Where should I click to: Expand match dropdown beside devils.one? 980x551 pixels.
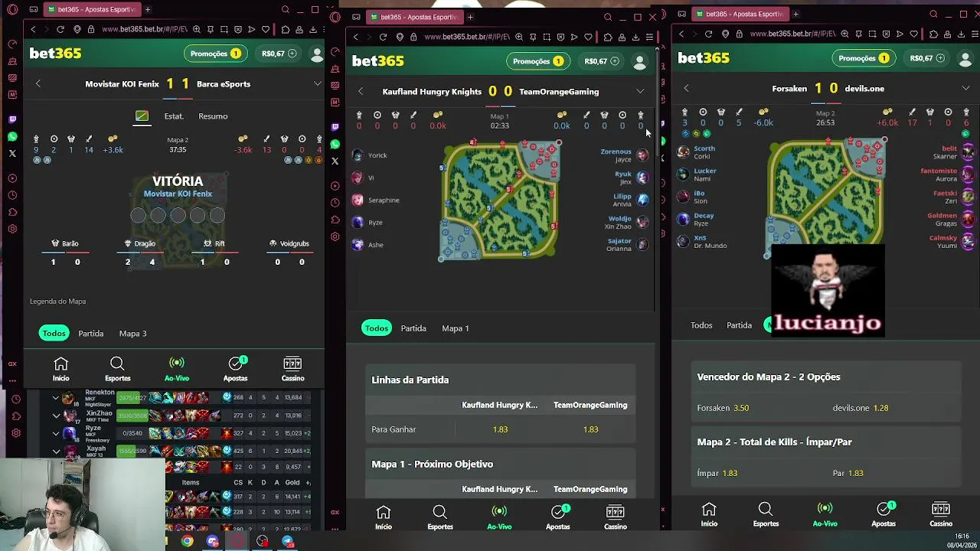click(966, 89)
